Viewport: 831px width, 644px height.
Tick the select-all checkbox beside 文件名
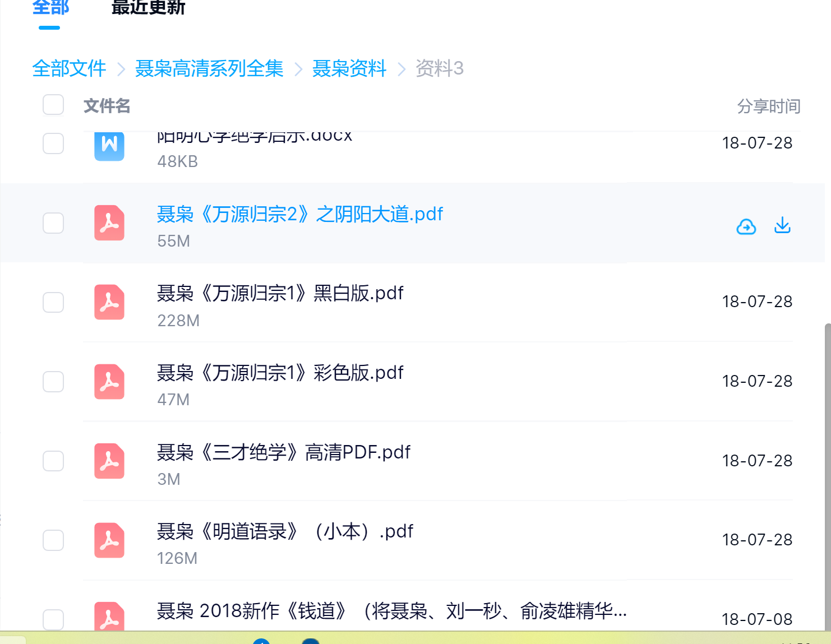point(53,105)
